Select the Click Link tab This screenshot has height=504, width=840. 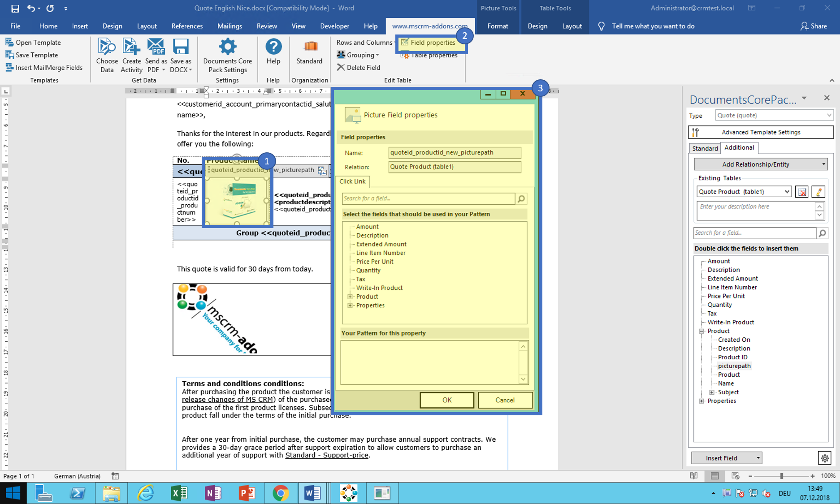tap(352, 181)
